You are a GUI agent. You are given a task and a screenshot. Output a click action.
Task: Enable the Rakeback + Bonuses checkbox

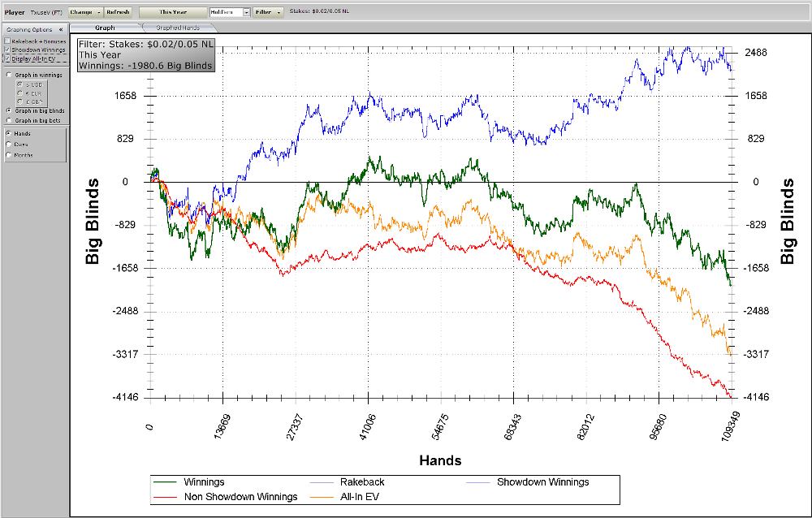[8, 41]
